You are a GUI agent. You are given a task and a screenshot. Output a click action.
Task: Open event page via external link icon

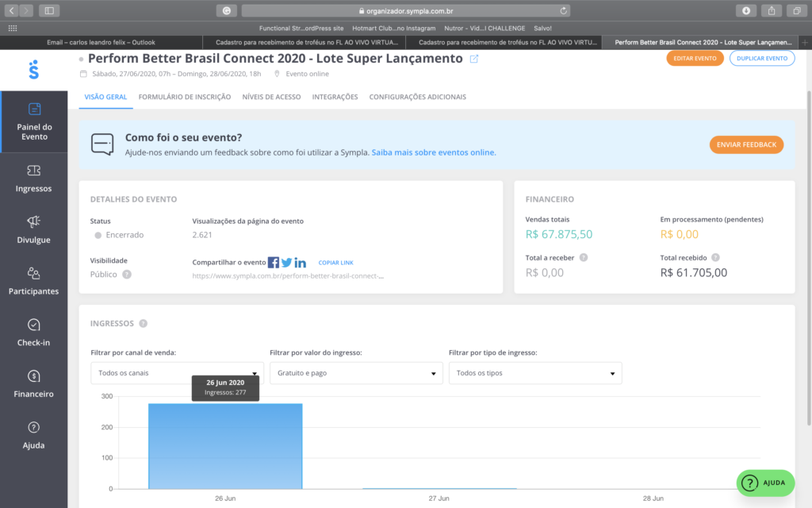(x=474, y=59)
